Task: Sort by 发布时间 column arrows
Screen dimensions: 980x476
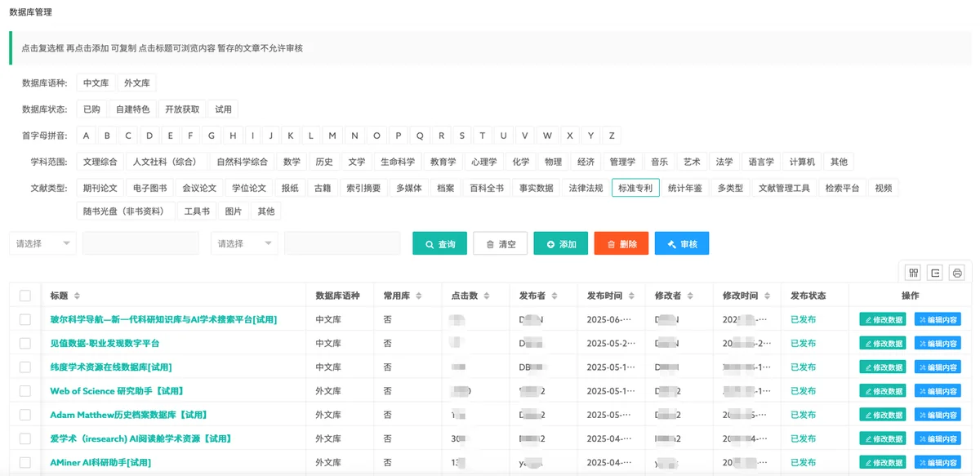Action: [x=630, y=296]
